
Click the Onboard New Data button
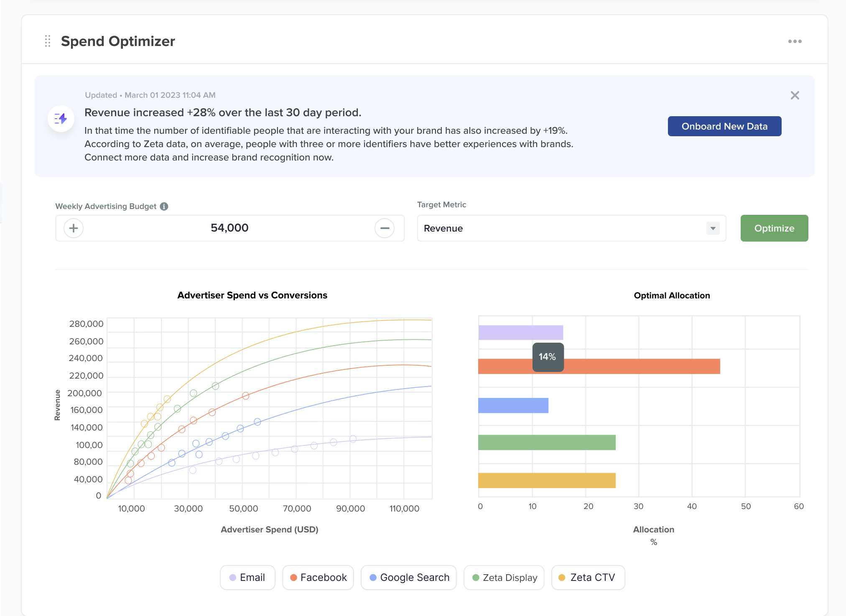tap(724, 126)
